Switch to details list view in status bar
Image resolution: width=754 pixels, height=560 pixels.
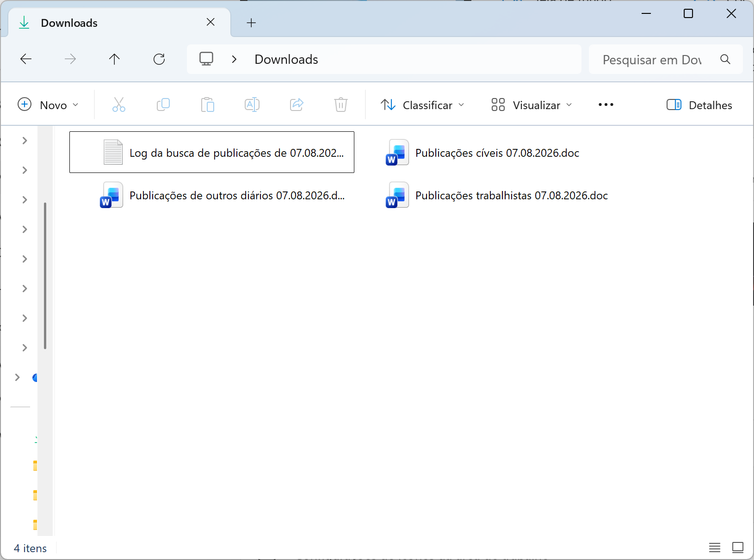(715, 548)
